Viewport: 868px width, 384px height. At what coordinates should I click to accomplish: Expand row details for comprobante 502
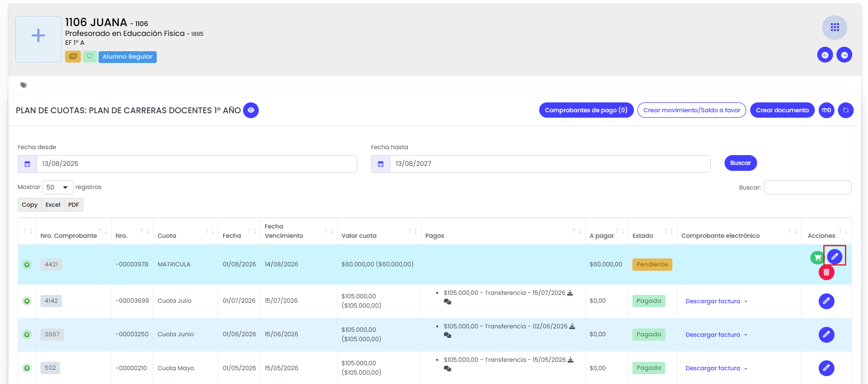[27, 368]
